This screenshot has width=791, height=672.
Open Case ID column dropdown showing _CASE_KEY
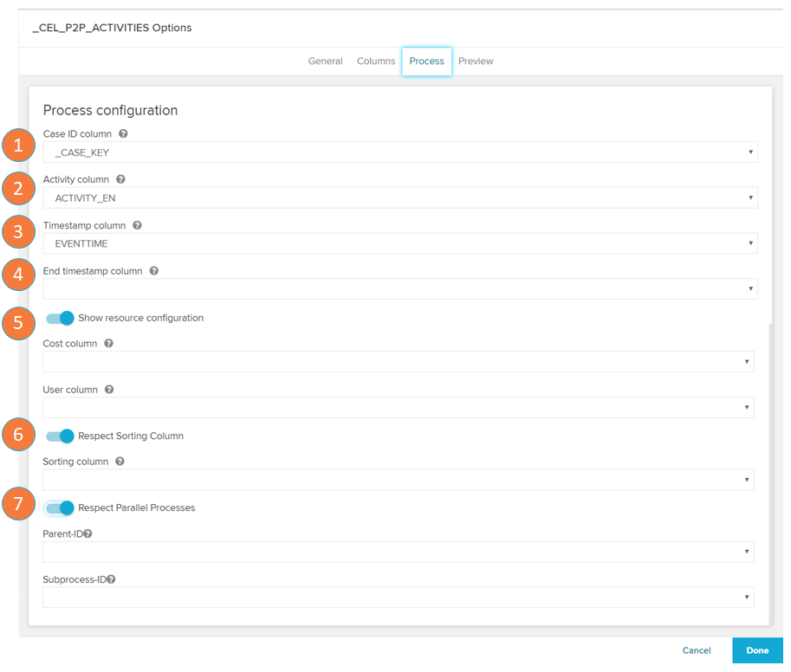tap(399, 152)
